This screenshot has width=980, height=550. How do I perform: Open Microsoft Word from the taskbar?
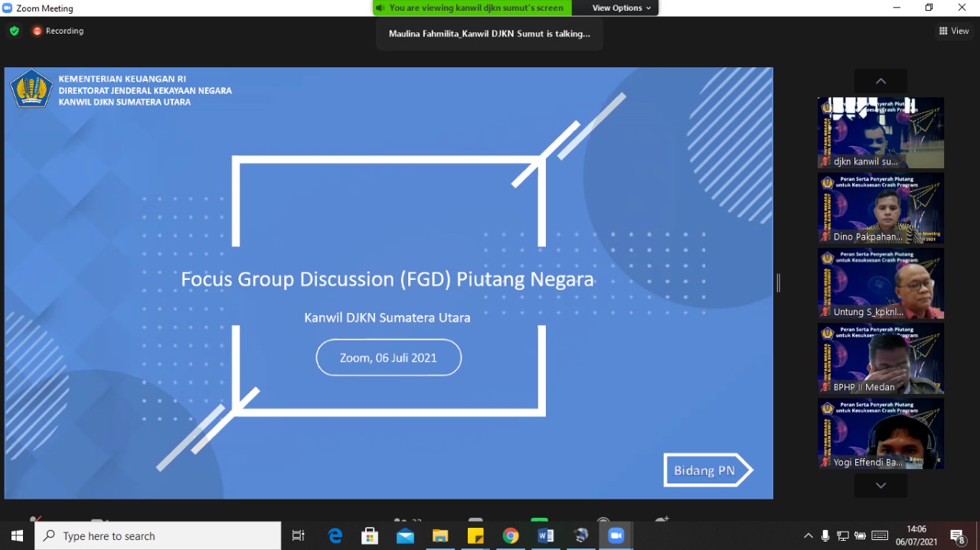coord(546,535)
